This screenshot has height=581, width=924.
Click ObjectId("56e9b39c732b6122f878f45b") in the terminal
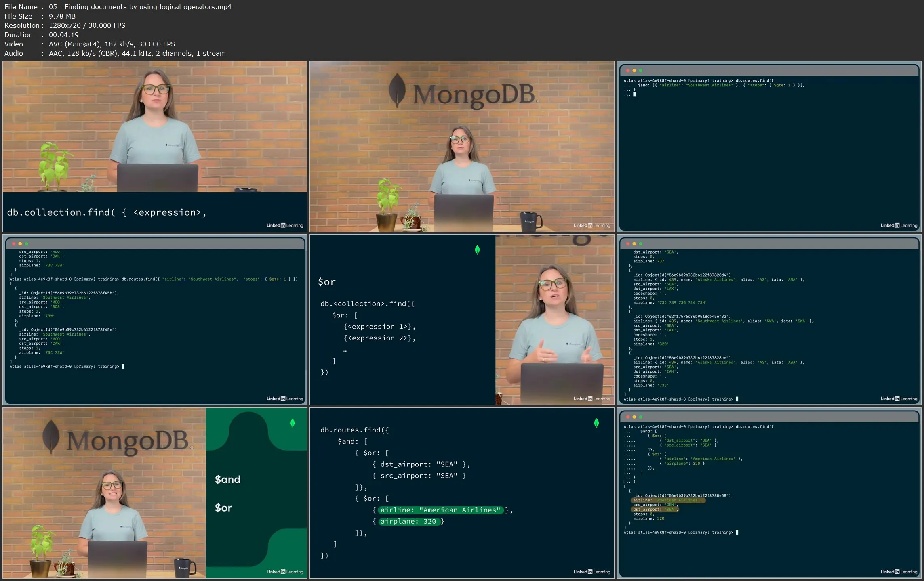(x=75, y=293)
